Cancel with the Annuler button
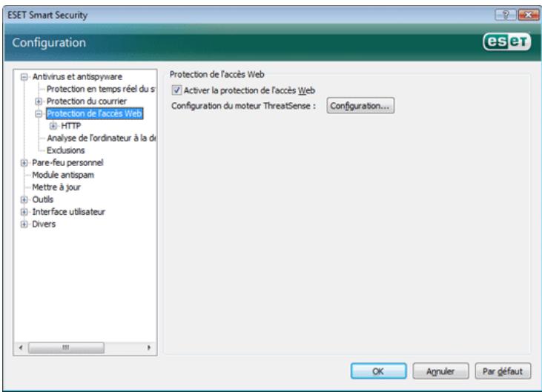This screenshot has height=392, width=542. [x=440, y=371]
